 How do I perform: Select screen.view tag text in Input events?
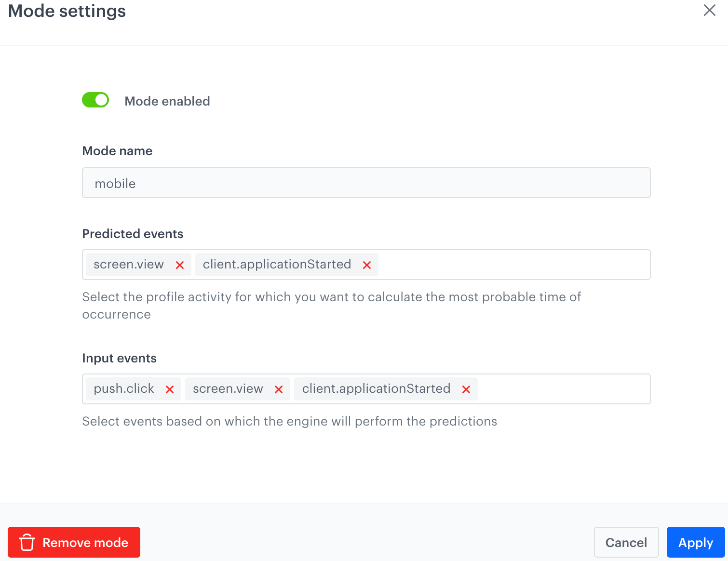click(228, 389)
